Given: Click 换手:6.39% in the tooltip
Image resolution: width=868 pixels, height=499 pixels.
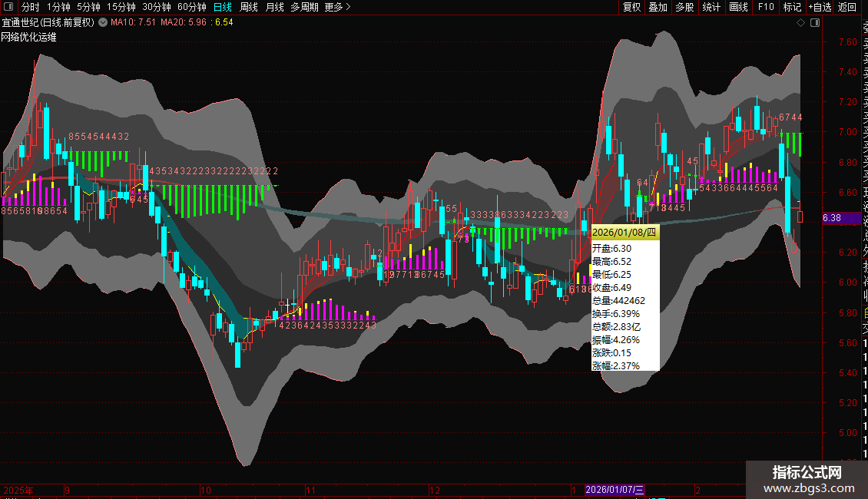Looking at the screenshot, I should pyautogui.click(x=615, y=314).
